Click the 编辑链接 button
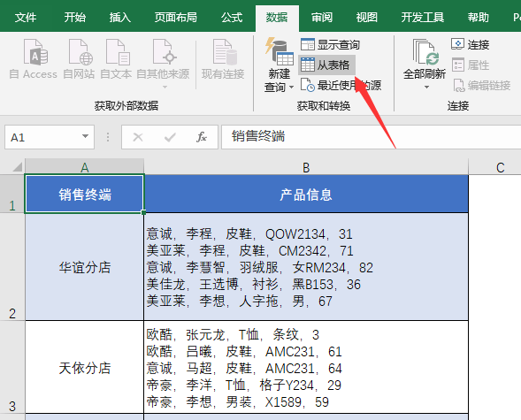Screen dimensions: 521x420 coord(482,86)
